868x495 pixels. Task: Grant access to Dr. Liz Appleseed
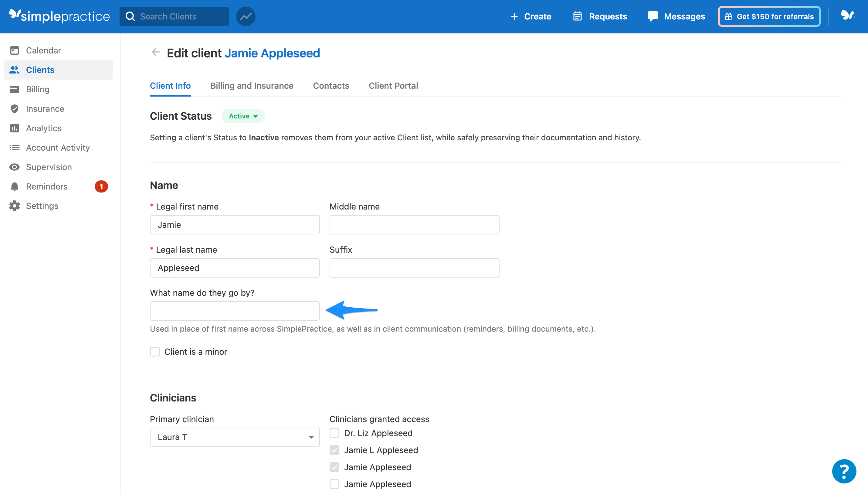coord(334,433)
